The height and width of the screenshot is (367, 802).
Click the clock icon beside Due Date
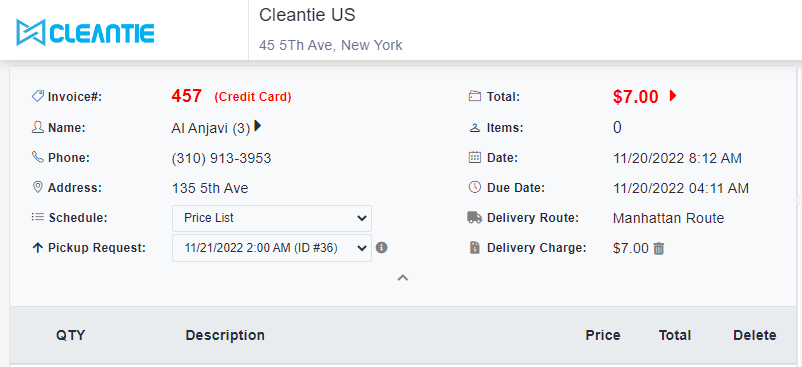point(475,187)
